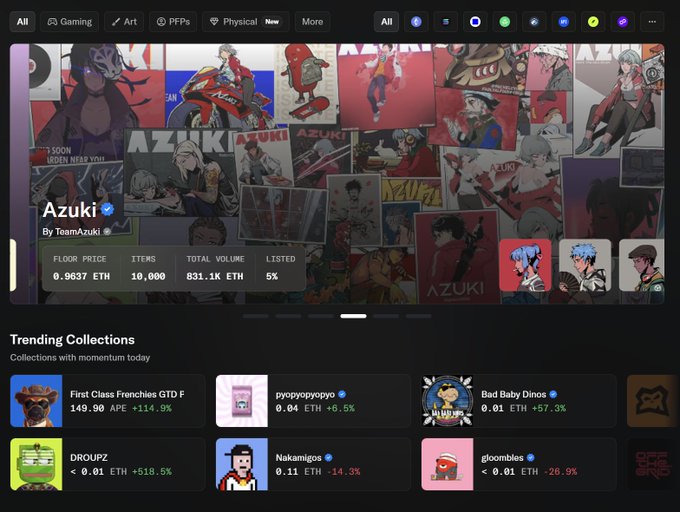Screen dimensions: 680x512
Task: Go to the last carousel slide indicator
Action: (418, 316)
